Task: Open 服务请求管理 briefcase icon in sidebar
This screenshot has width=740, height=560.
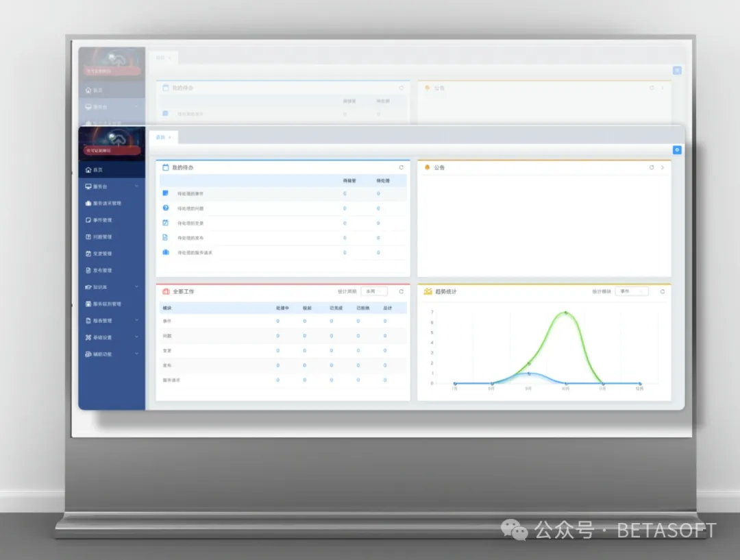Action: [88, 203]
